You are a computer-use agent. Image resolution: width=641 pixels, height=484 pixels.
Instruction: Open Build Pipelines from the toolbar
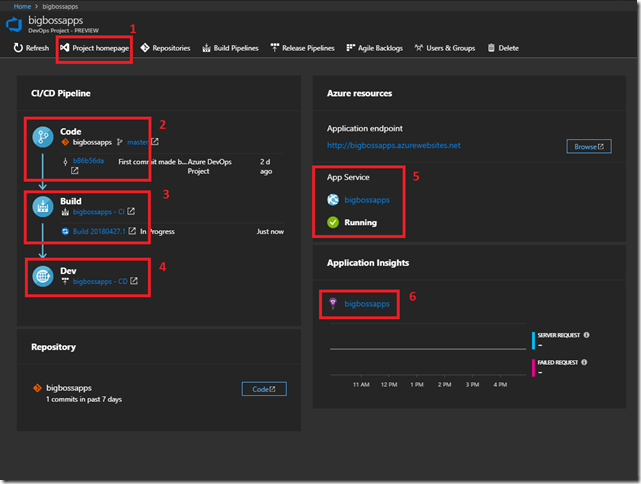coord(230,48)
